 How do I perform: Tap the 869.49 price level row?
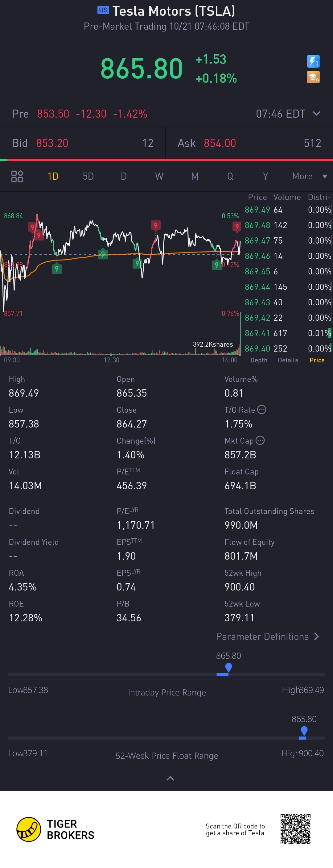288,210
